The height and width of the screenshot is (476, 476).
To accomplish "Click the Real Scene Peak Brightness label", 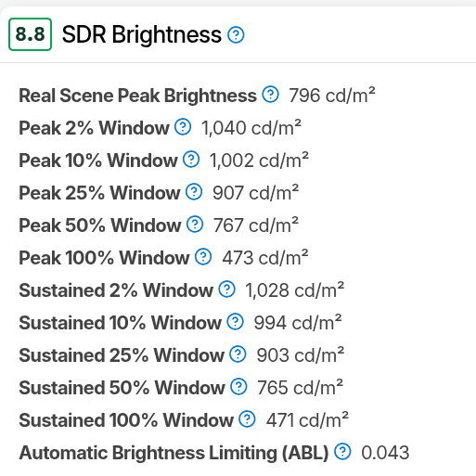I will pyautogui.click(x=138, y=96).
